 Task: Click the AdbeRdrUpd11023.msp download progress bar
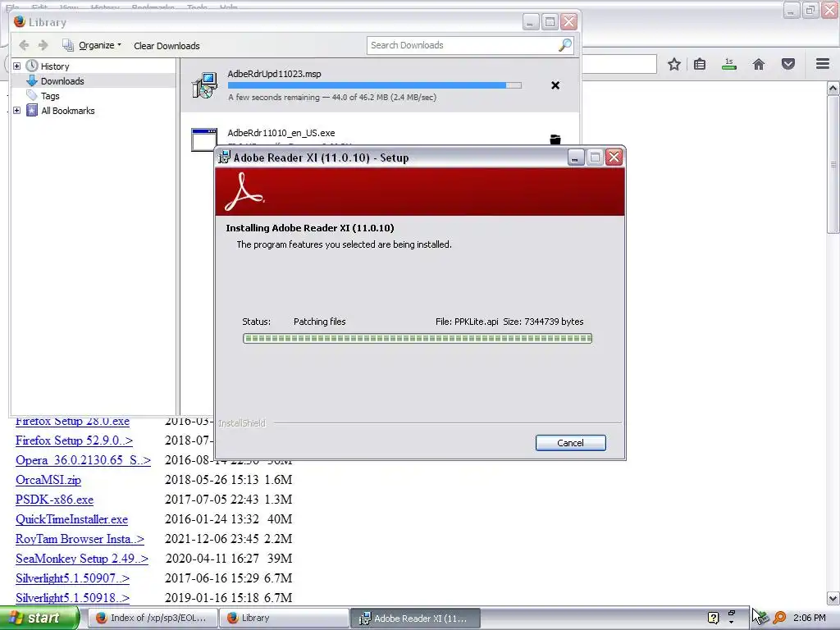(374, 85)
